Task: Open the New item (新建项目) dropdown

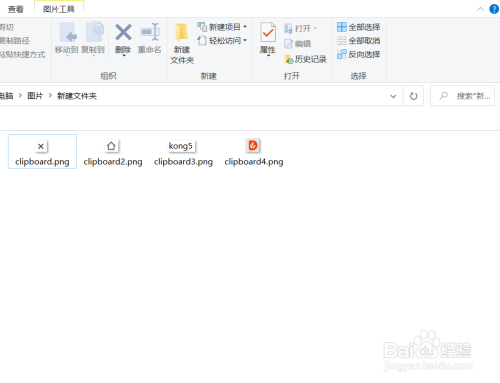Action: (x=222, y=27)
